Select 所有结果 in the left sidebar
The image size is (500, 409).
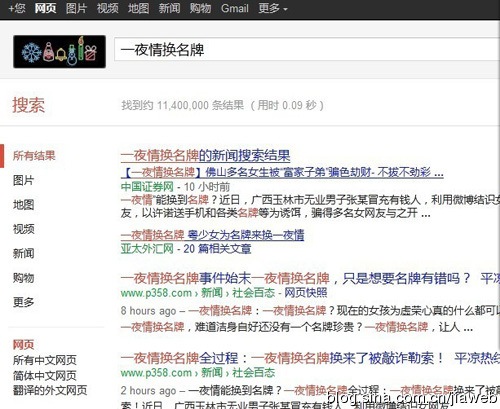click(34, 156)
